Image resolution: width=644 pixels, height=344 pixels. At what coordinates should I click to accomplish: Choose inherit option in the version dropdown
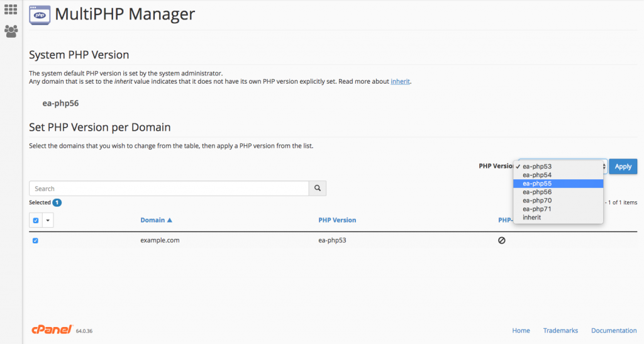(x=558, y=218)
